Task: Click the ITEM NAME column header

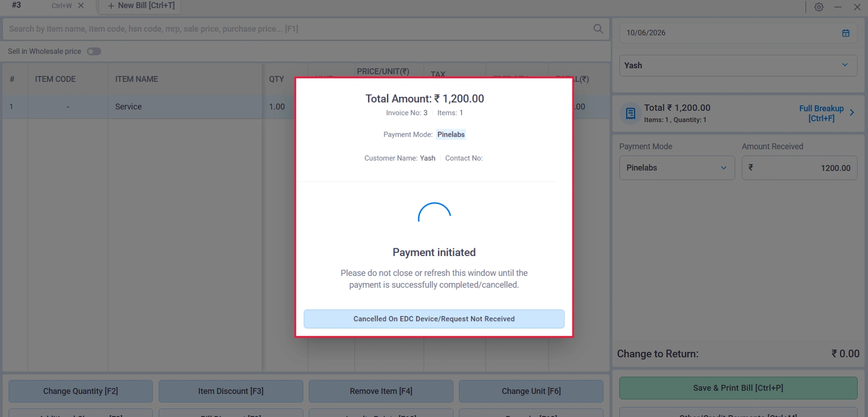Action: point(137,79)
